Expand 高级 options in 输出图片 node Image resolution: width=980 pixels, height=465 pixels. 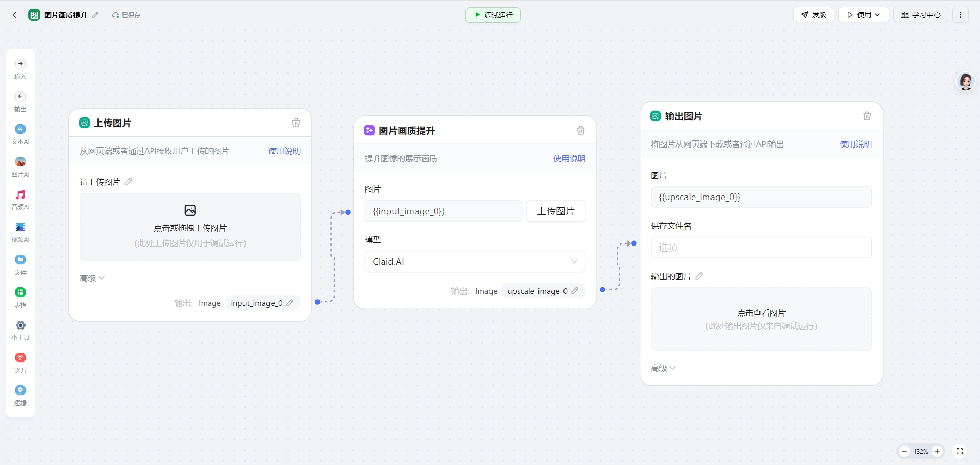(x=663, y=368)
